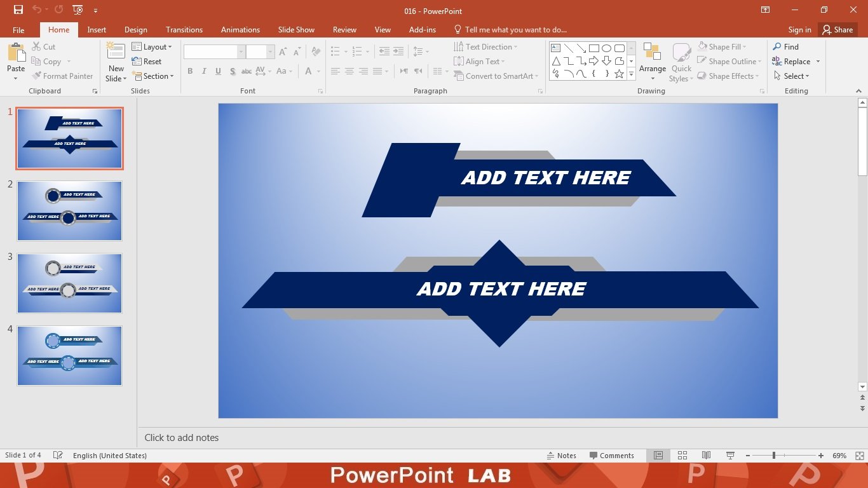Open the Select dropdown in Editing
This screenshot has width=868, height=488.
[791, 76]
